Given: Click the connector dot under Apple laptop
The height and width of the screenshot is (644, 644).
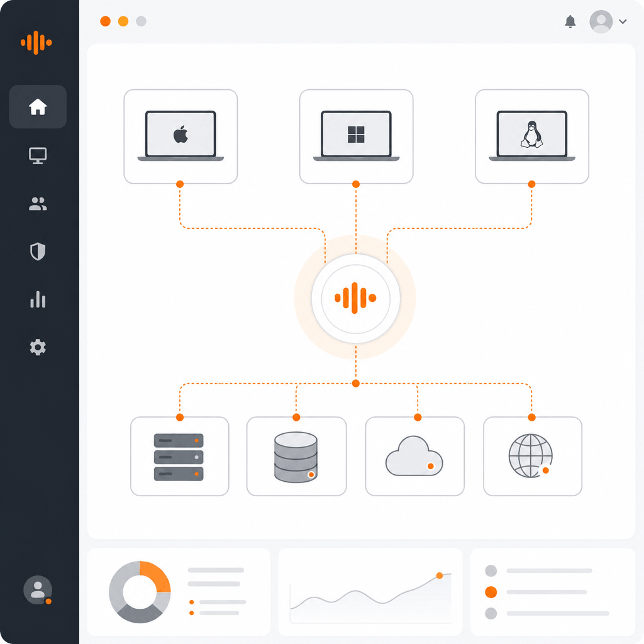Looking at the screenshot, I should tap(180, 184).
